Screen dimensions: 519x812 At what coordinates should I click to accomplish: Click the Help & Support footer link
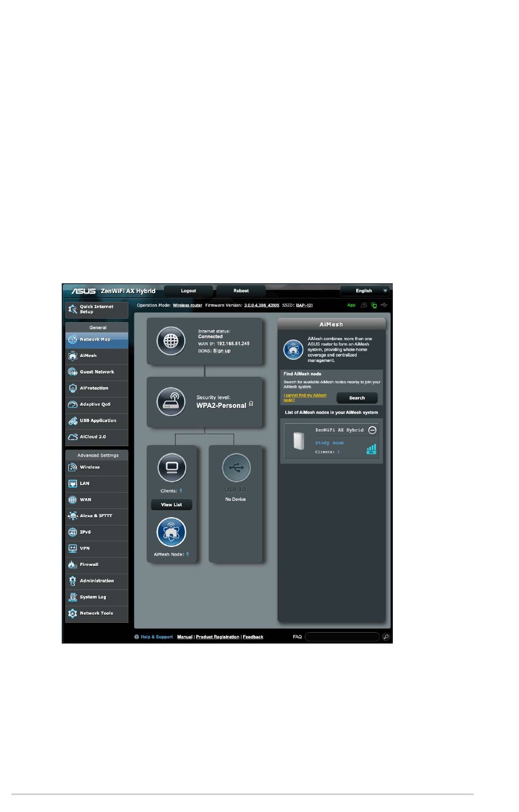click(154, 637)
